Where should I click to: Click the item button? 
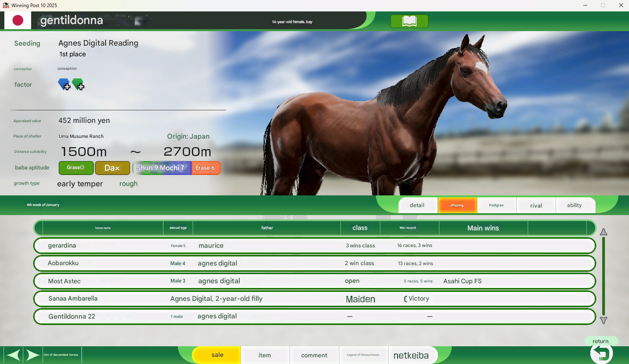(x=265, y=355)
